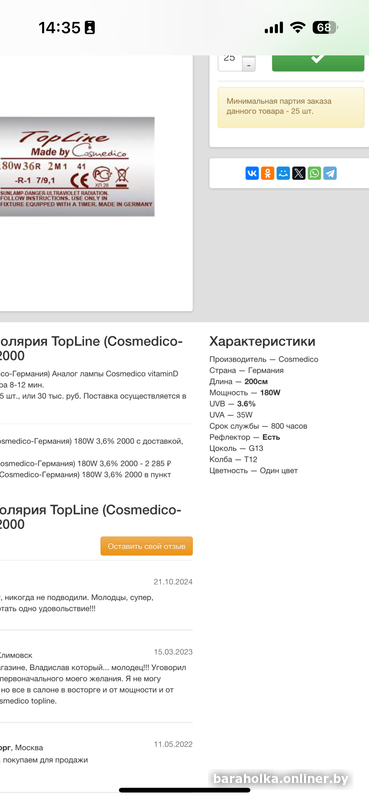The width and height of the screenshot is (369, 800).
Task: Select the Длина — 200см specification
Action: 239,382
